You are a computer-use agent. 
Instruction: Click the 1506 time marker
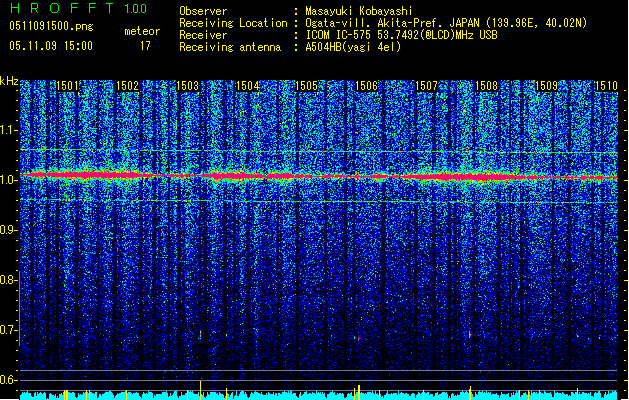(366, 86)
